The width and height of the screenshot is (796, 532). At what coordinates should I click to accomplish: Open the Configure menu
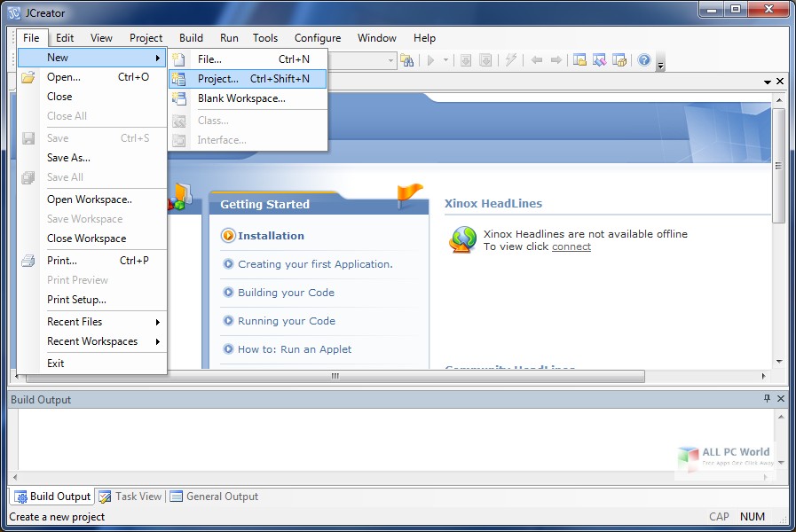point(318,38)
